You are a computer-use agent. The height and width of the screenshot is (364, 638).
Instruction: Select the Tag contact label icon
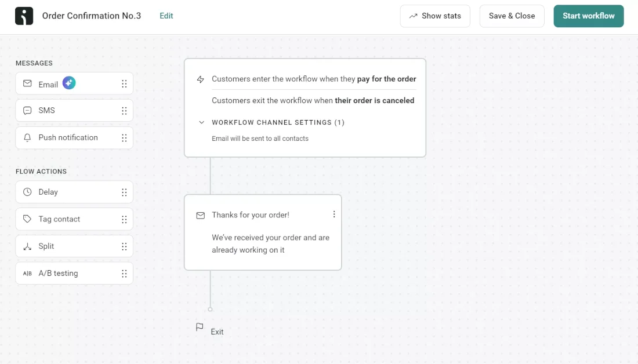[27, 219]
